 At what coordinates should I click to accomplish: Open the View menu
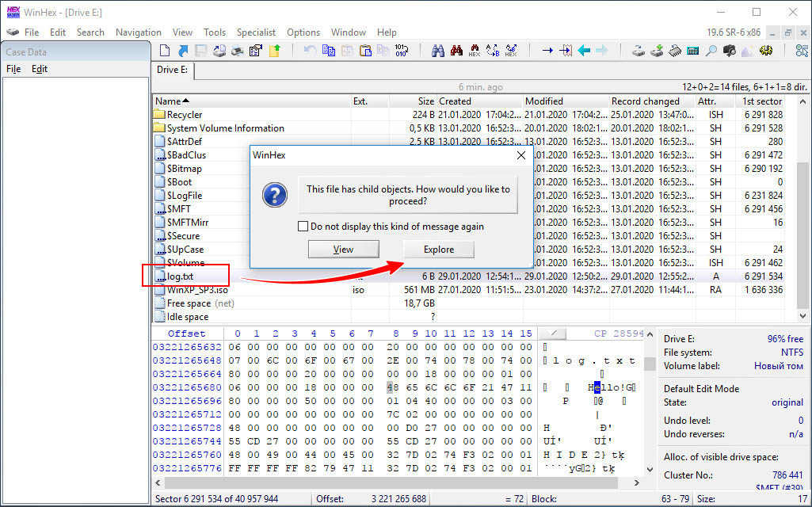[182, 32]
